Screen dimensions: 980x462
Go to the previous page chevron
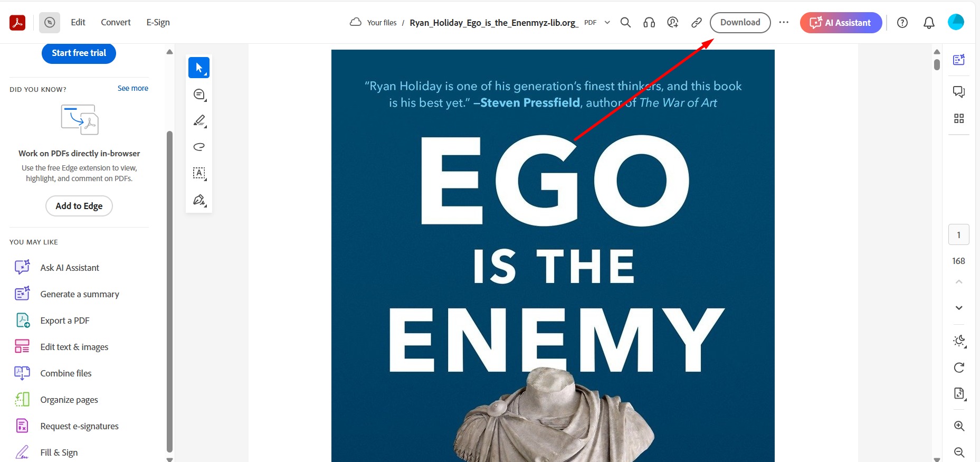[x=959, y=282]
